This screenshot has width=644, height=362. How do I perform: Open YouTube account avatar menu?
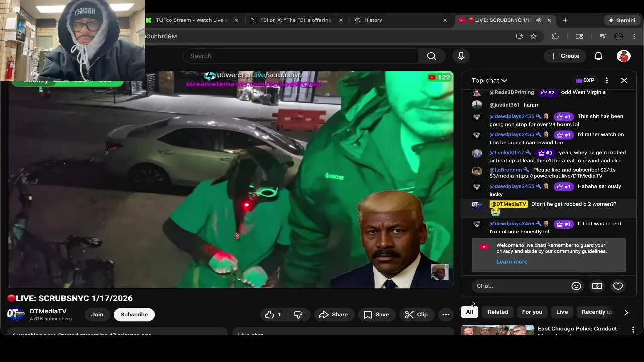click(x=624, y=56)
